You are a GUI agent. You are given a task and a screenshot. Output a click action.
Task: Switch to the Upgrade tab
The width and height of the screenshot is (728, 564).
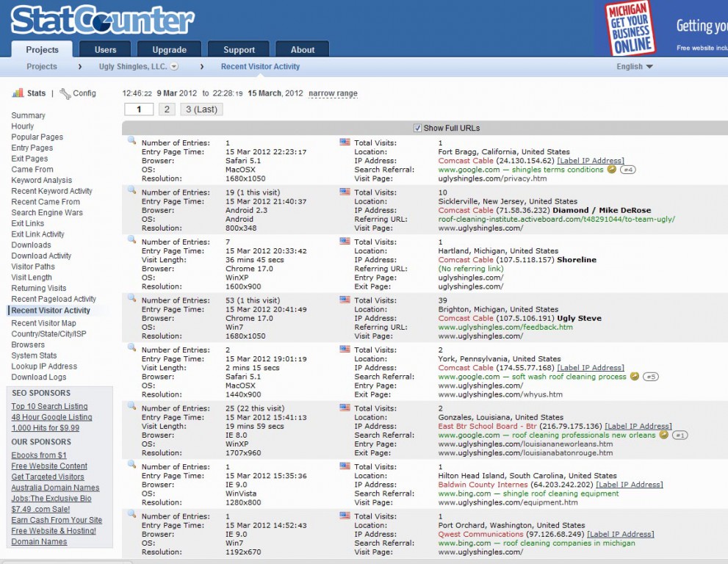pos(169,50)
